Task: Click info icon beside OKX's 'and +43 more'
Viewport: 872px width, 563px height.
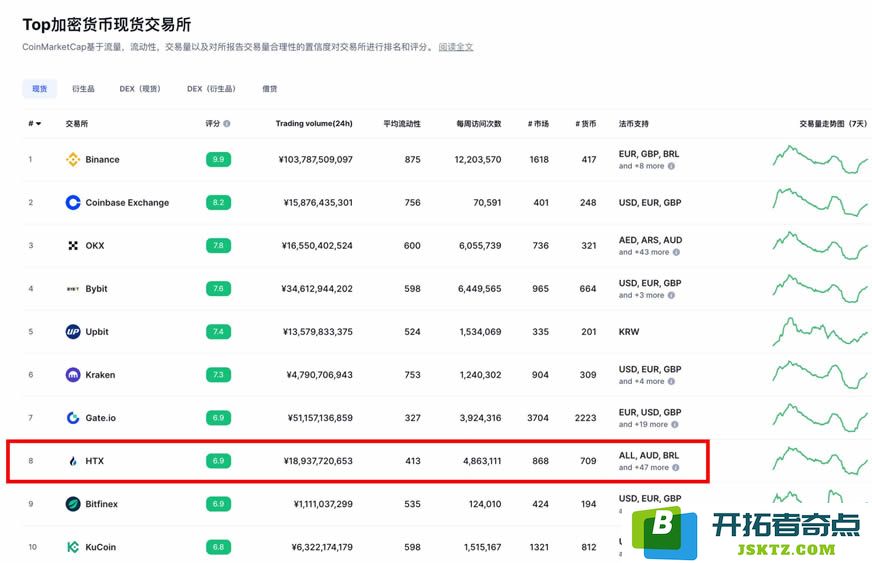Action: click(x=676, y=252)
